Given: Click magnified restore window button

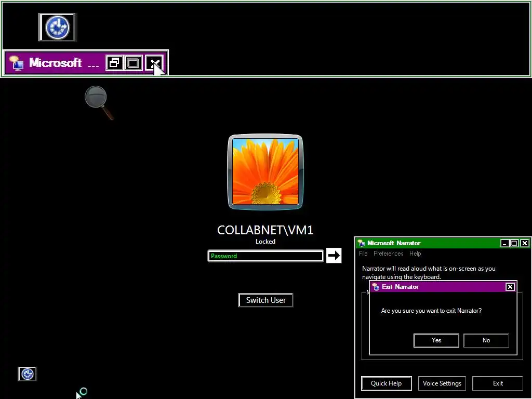Looking at the screenshot, I should click(114, 63).
